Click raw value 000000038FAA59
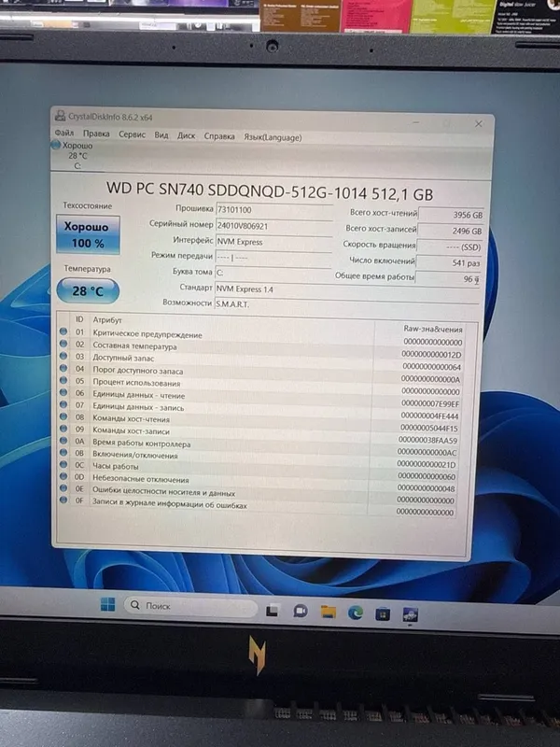Screen dimensions: 560x747 [x=427, y=440]
